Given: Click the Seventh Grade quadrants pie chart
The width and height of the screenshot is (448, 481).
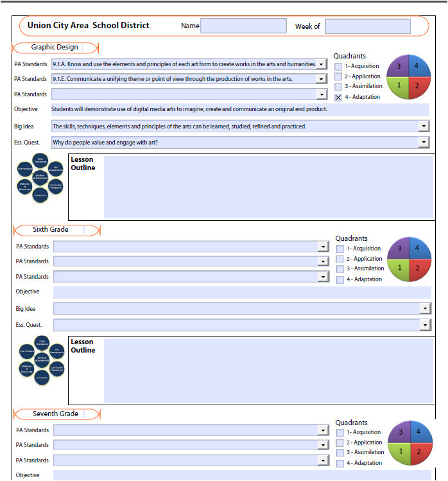Looking at the screenshot, I should pos(410,442).
